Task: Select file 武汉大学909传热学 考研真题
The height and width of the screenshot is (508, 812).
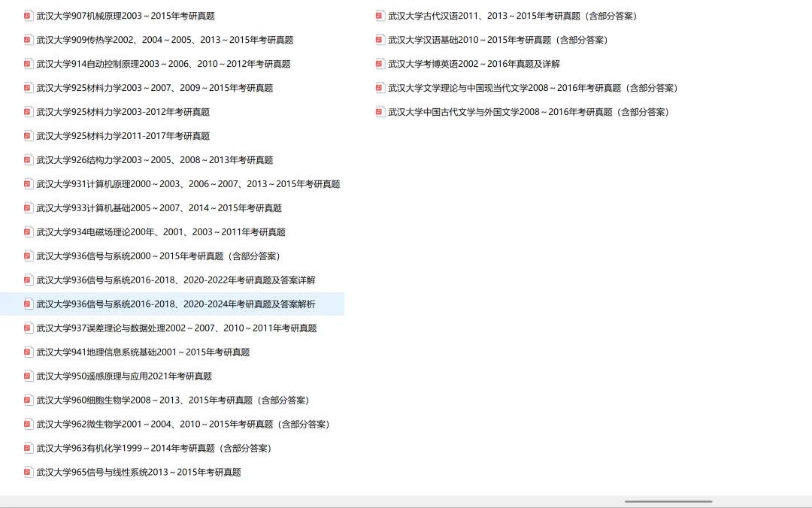Action: 165,40
